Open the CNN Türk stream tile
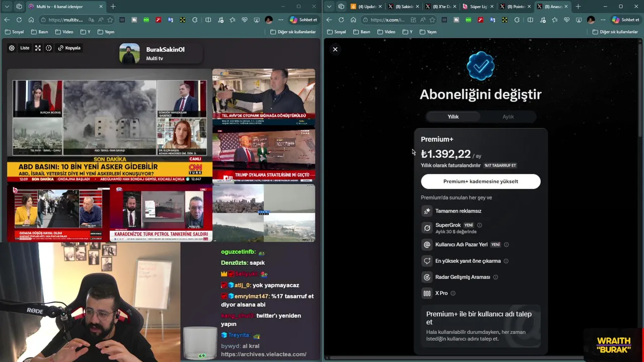Image resolution: width=644 pixels, height=362 pixels. tap(109, 126)
